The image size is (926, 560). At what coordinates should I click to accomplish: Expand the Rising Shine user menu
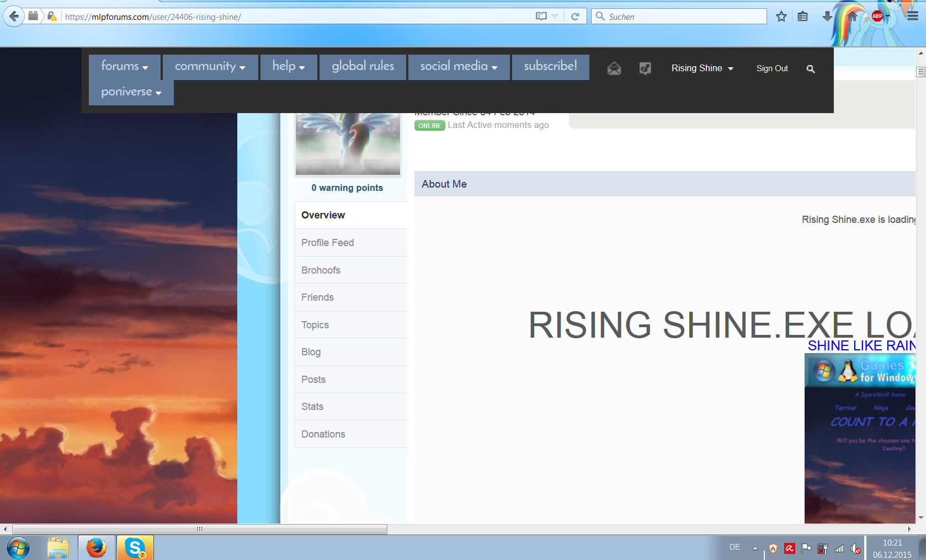point(702,68)
